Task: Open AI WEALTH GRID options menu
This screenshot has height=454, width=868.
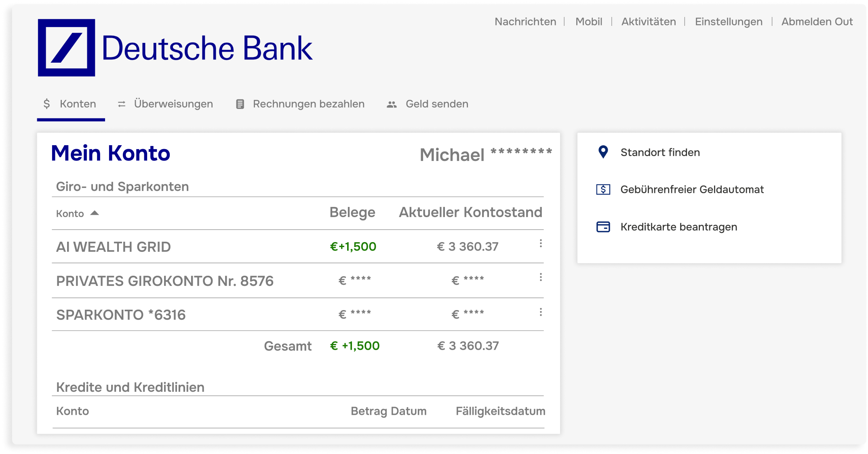Action: click(x=541, y=243)
